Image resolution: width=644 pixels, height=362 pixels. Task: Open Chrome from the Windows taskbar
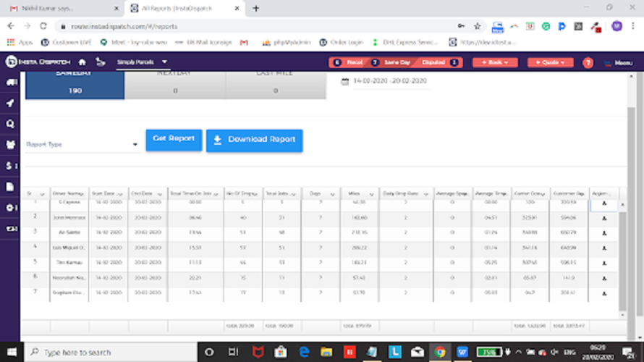pyautogui.click(x=440, y=352)
